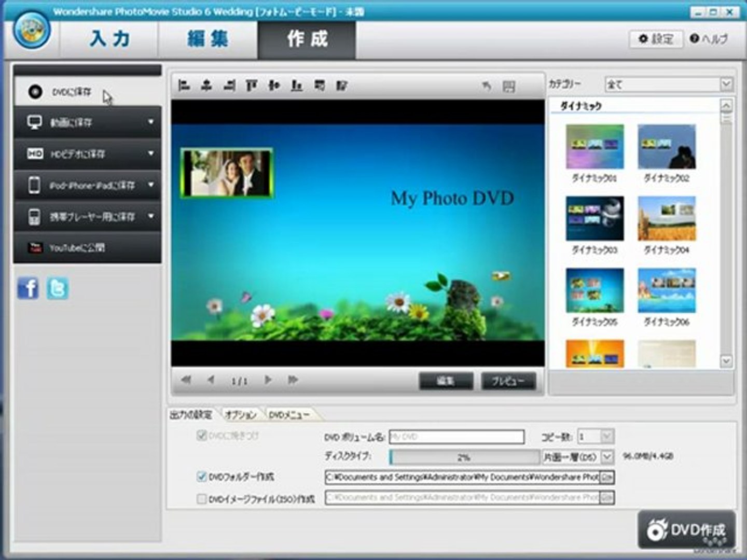Viewport: 747px width, 560px height.
Task: Click the ダイナミック category heading text
Action: (580, 106)
